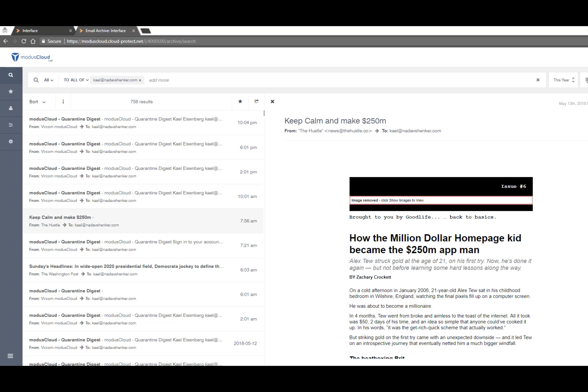Screen dimensions: 588x392
Task: Click the add more search input field
Action: coord(159,80)
